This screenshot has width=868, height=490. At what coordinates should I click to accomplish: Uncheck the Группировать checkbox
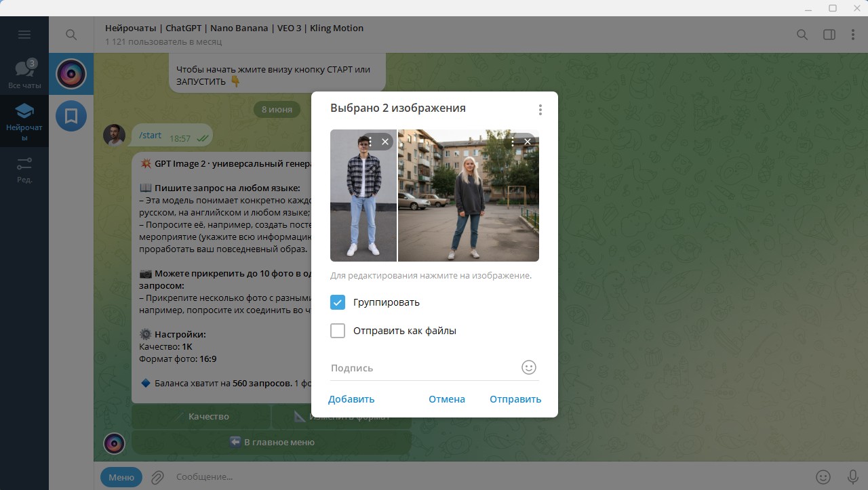pyautogui.click(x=338, y=302)
